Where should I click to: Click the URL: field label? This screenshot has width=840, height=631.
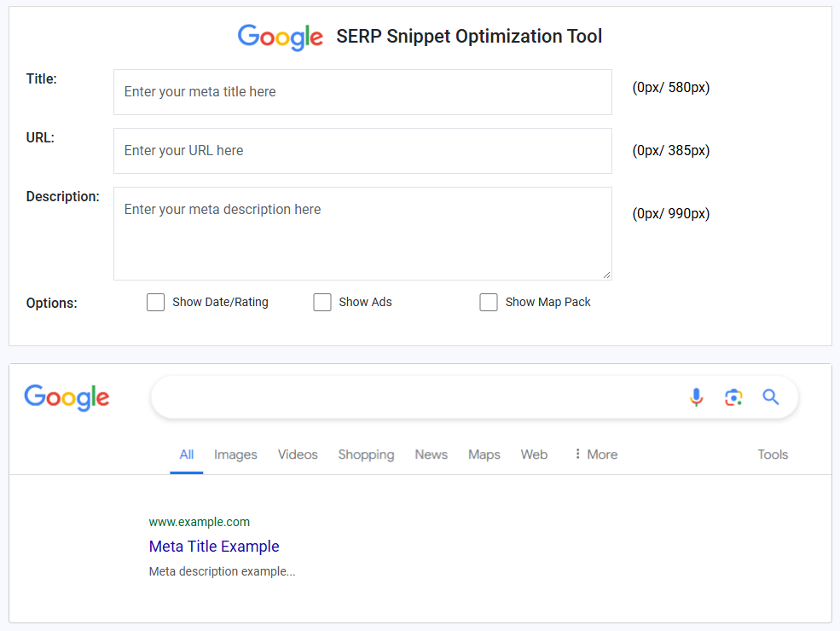point(40,137)
